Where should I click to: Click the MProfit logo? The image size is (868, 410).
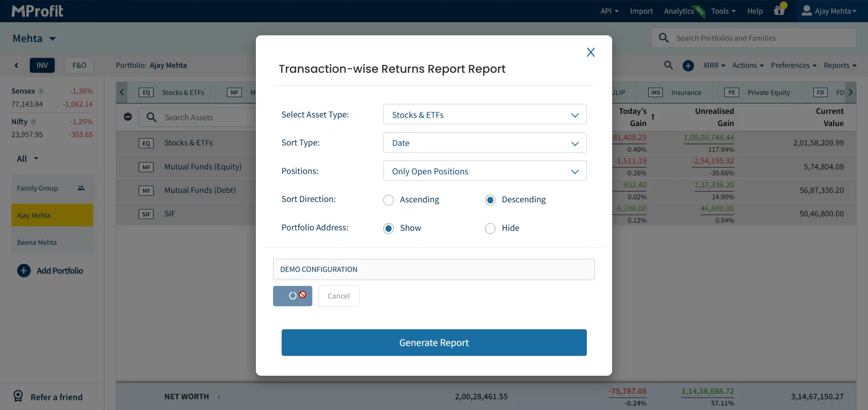pos(37,11)
